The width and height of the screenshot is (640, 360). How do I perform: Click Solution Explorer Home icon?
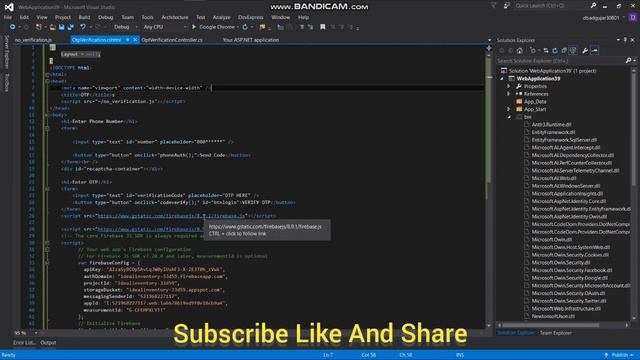click(520, 51)
